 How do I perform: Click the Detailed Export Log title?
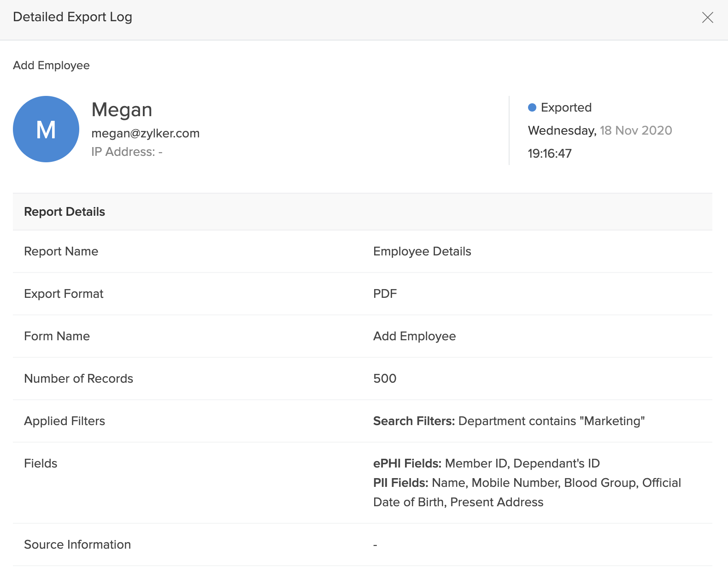pyautogui.click(x=73, y=17)
